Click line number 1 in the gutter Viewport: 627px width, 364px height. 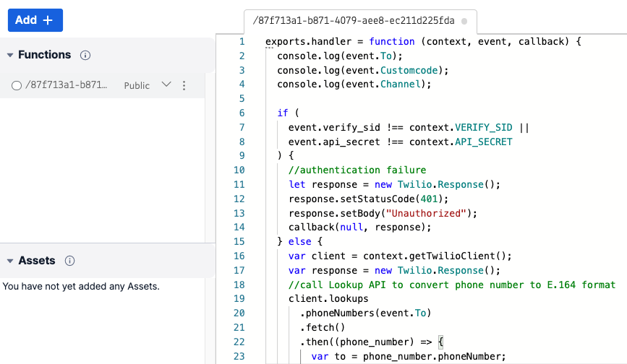[242, 42]
